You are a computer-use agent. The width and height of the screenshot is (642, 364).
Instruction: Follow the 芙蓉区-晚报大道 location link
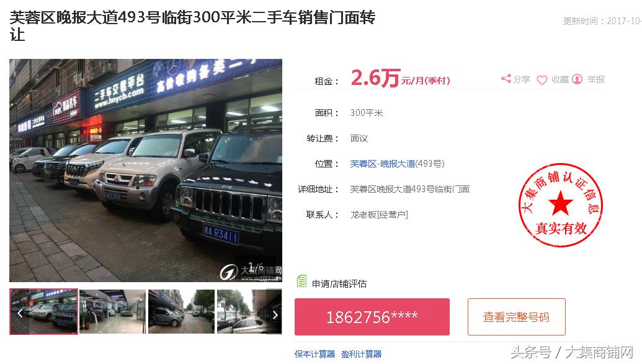click(383, 164)
